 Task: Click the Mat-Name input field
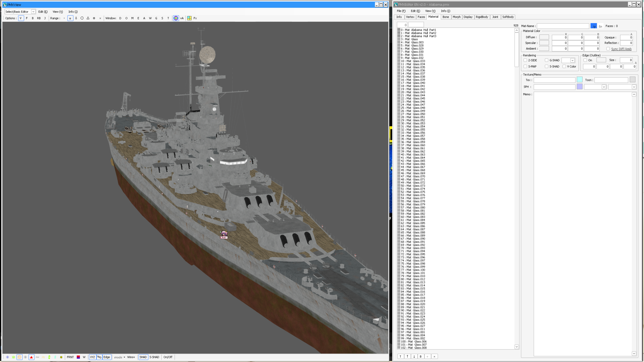pyautogui.click(x=563, y=26)
